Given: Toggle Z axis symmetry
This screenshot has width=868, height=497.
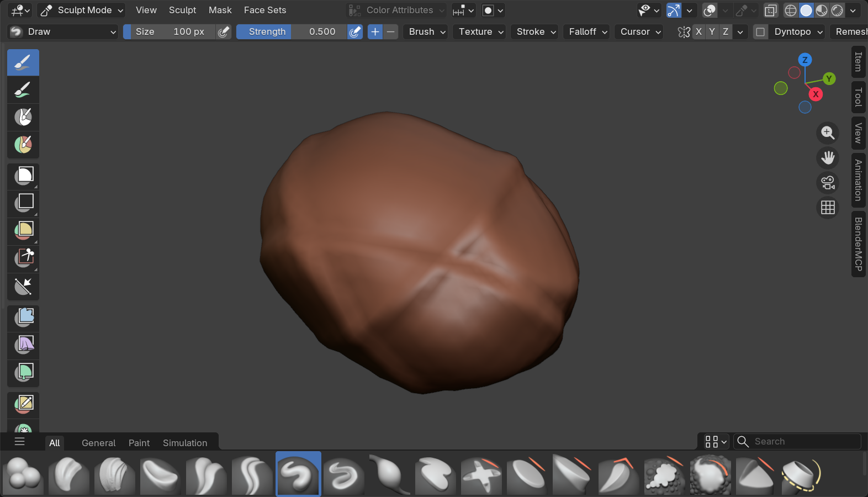Looking at the screenshot, I should 726,32.
